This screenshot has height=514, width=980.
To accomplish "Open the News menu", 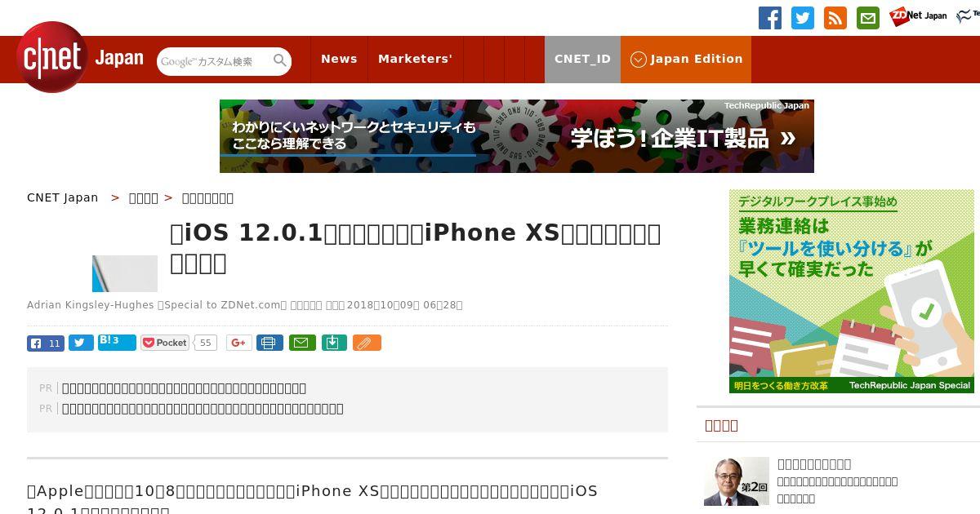I will tap(339, 60).
